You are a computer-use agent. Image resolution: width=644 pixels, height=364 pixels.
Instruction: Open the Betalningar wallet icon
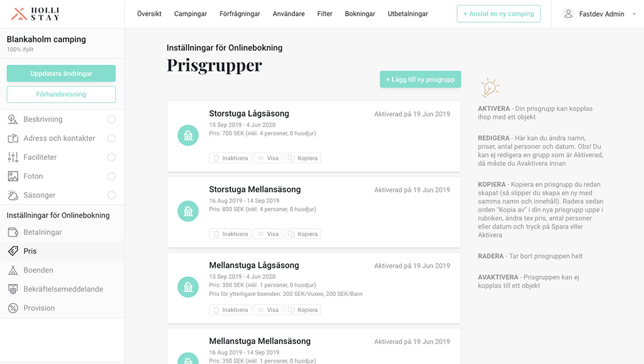click(13, 232)
